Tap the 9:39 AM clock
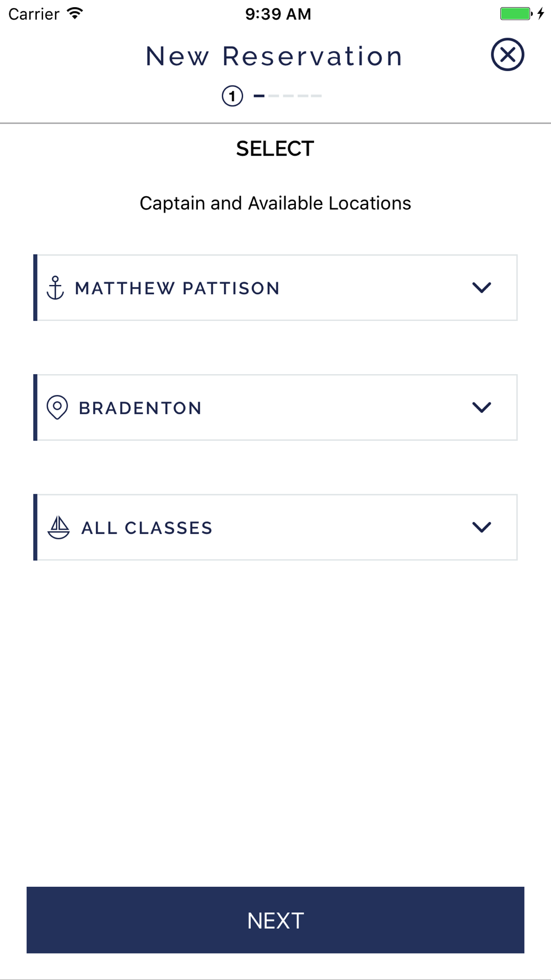The width and height of the screenshot is (551, 980). [278, 14]
